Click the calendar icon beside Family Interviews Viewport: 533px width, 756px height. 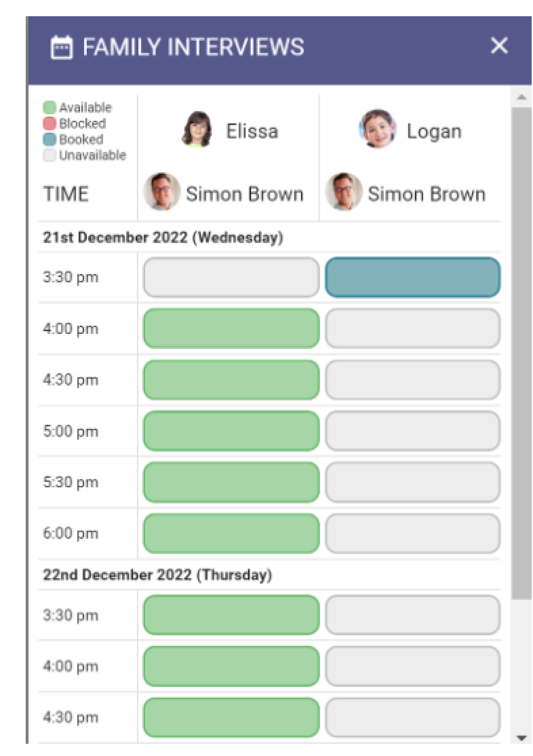[x=62, y=47]
